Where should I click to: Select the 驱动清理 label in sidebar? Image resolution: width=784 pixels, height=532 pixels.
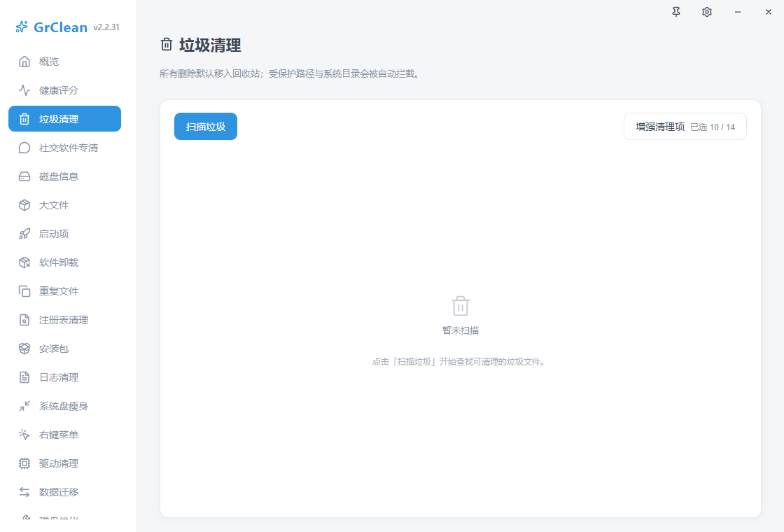pos(59,463)
